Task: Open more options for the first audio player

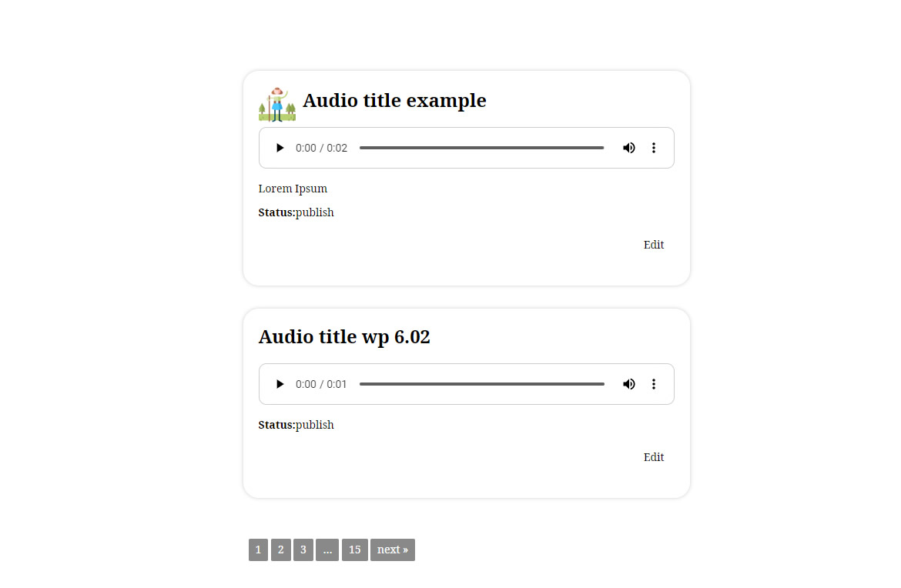Action: point(654,148)
